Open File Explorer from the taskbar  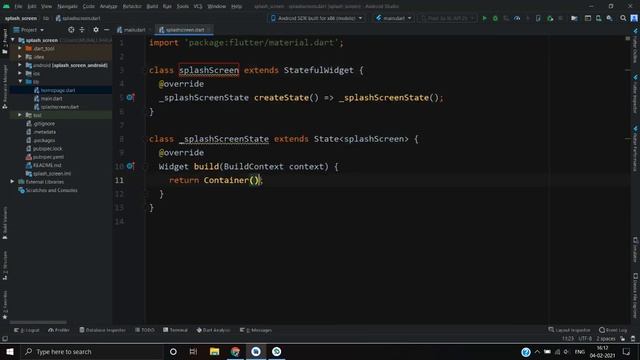214,351
